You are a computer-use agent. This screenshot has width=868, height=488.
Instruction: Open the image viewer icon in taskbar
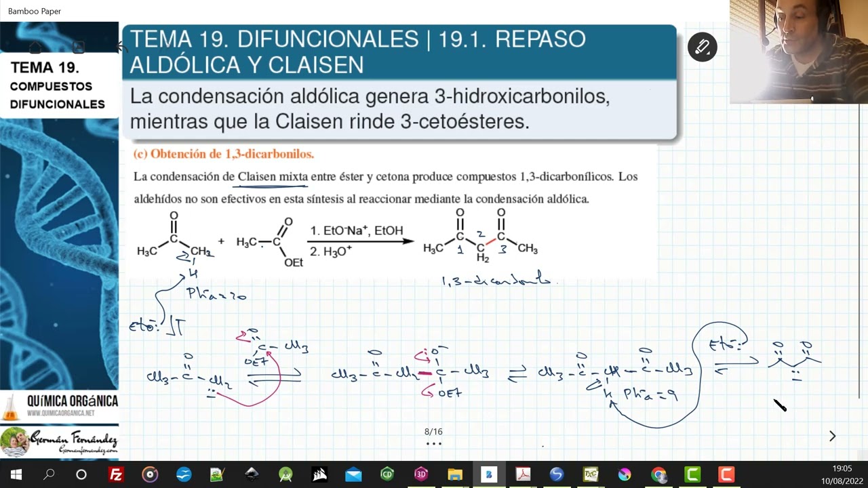coord(218,474)
